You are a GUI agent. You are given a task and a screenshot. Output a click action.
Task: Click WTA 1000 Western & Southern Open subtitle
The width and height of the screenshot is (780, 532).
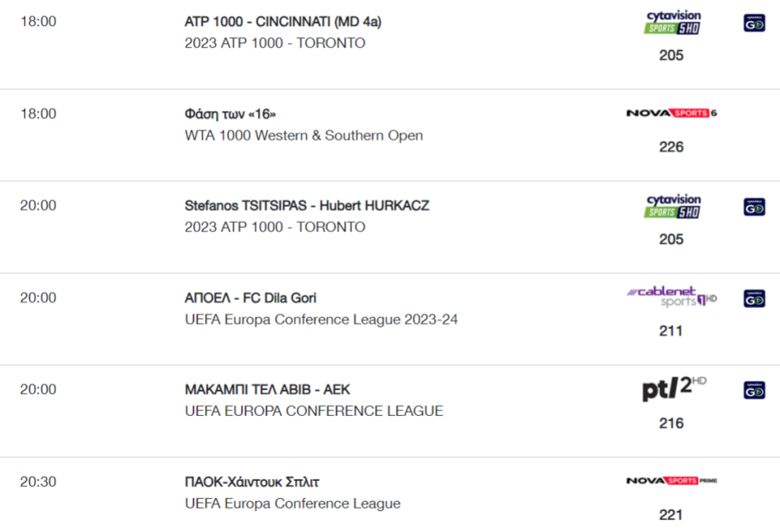pos(304,135)
